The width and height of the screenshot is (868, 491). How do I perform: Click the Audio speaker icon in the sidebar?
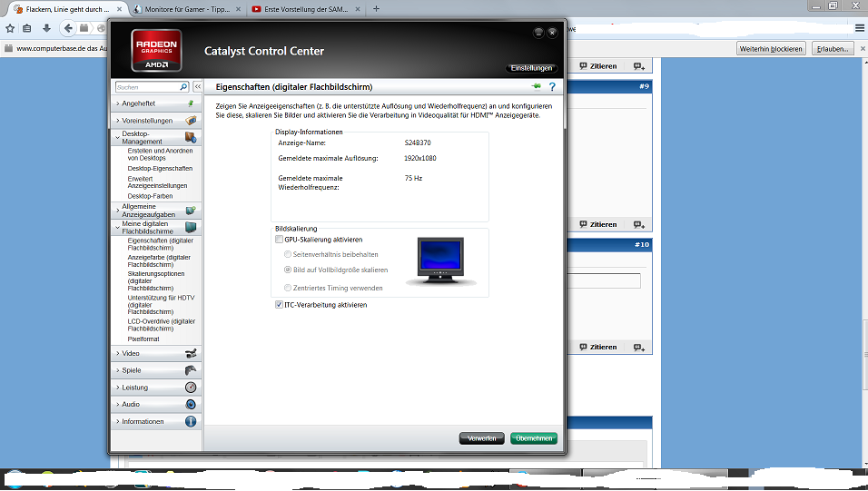[x=191, y=404]
